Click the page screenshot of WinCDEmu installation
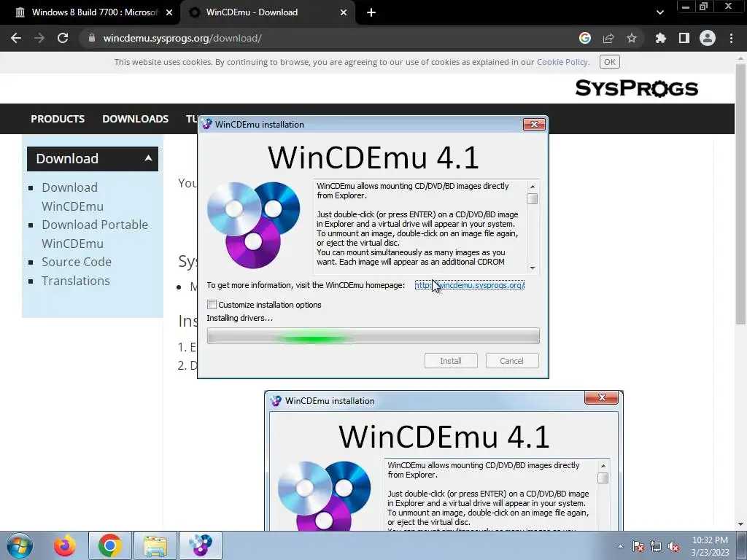This screenshot has height=560, width=747. pos(444,461)
